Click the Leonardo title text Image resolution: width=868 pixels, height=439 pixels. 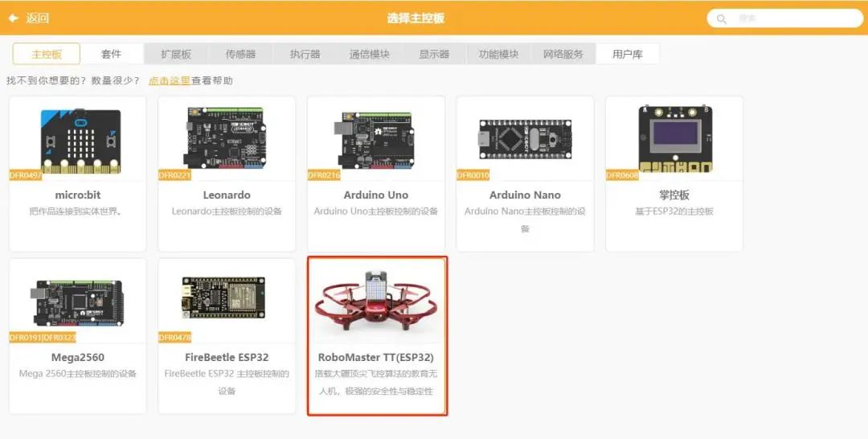[227, 195]
